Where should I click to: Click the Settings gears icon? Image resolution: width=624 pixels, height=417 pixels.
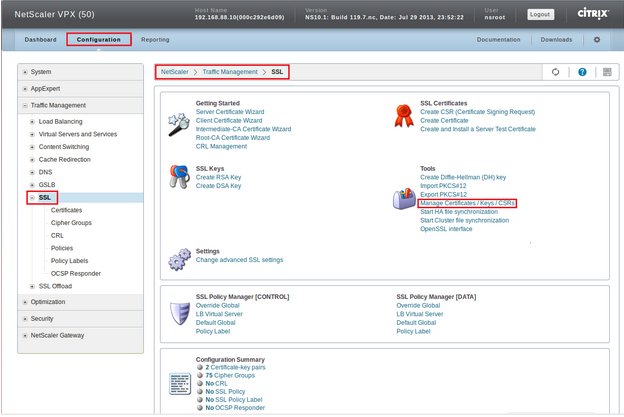pos(179,260)
